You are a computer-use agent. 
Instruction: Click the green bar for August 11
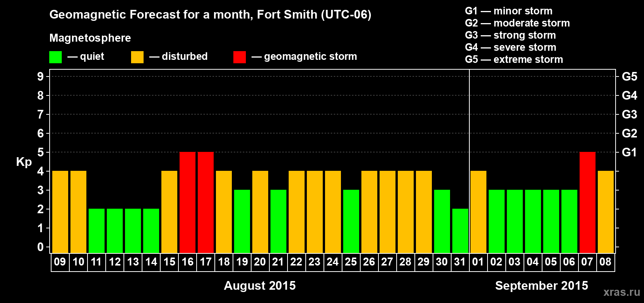tap(97, 231)
